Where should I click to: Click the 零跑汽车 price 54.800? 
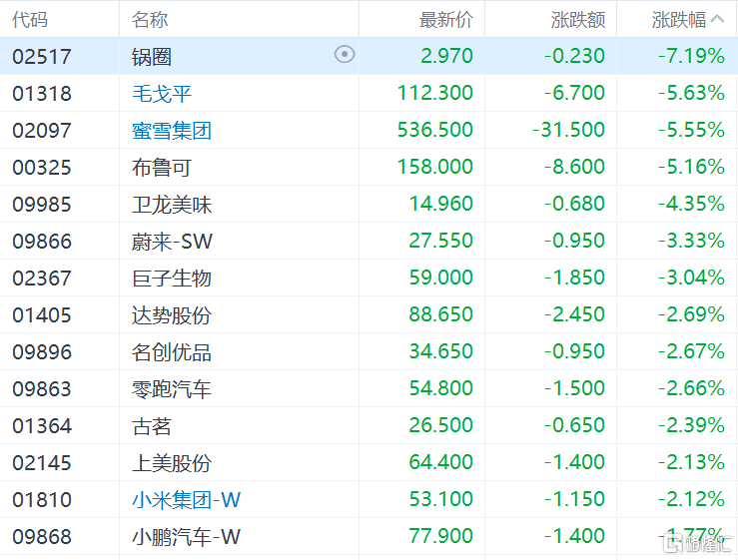[441, 388]
